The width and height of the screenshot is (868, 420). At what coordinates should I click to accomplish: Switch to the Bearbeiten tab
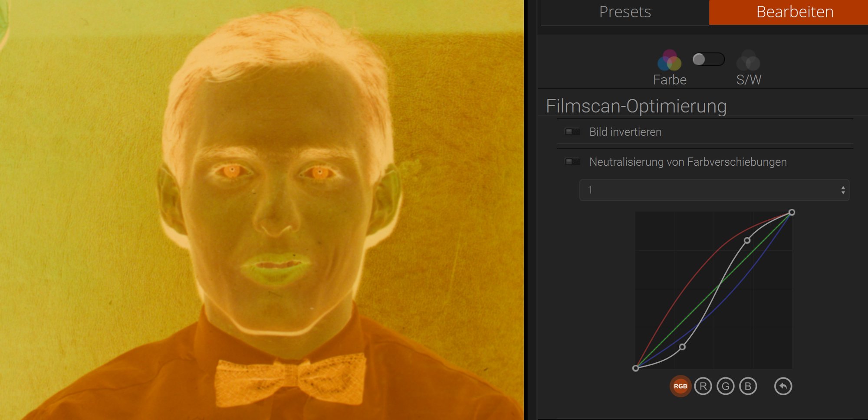click(795, 12)
